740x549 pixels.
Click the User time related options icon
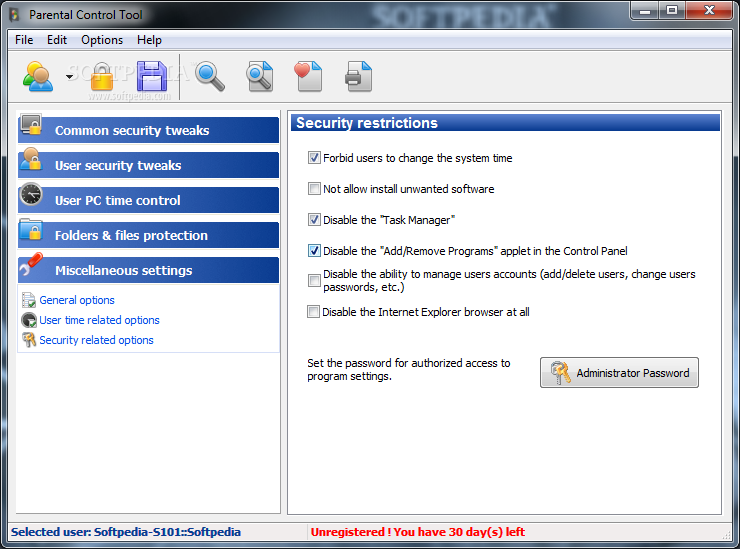click(x=29, y=320)
